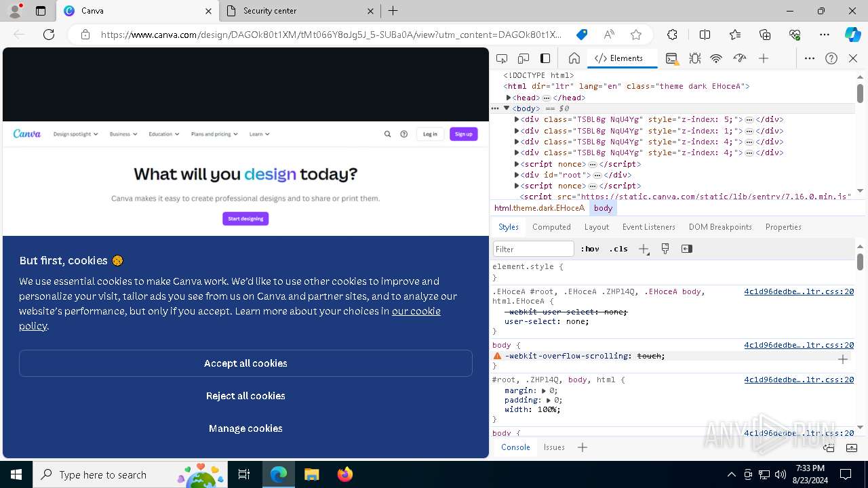Open the Properties tab
The image size is (868, 488).
(783, 227)
